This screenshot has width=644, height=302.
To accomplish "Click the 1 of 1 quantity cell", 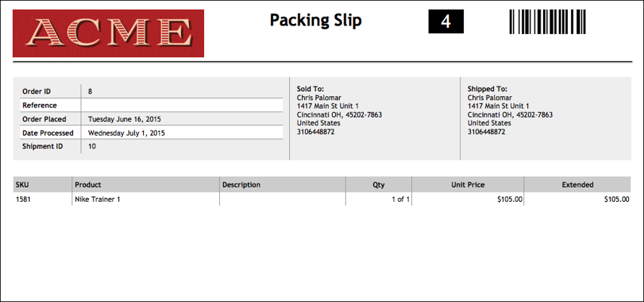I will (x=379, y=200).
